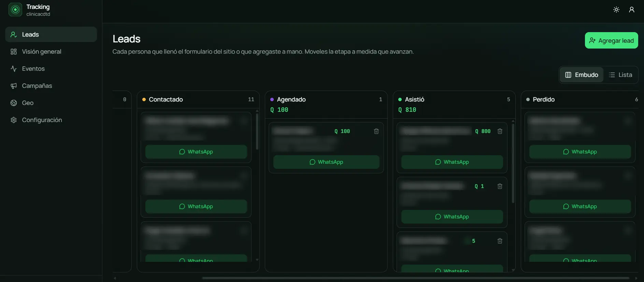
Task: Delete the Q 800 lead card
Action: [500, 131]
